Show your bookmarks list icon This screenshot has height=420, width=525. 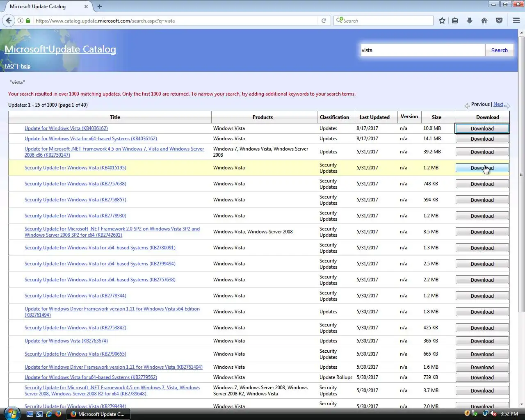pos(455,21)
